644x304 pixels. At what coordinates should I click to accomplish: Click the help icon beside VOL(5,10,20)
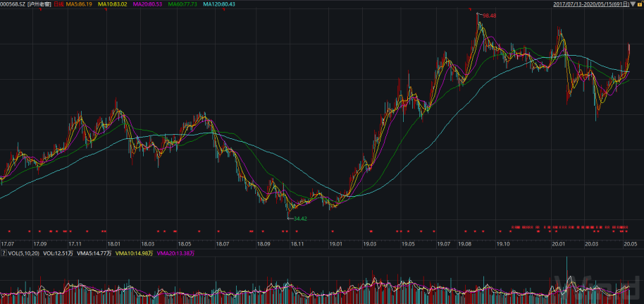click(4, 253)
